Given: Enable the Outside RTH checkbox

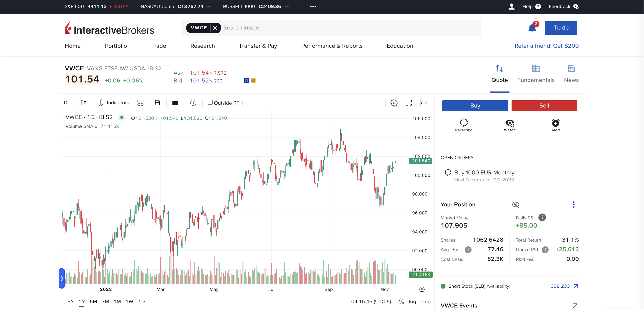Looking at the screenshot, I should tap(210, 102).
